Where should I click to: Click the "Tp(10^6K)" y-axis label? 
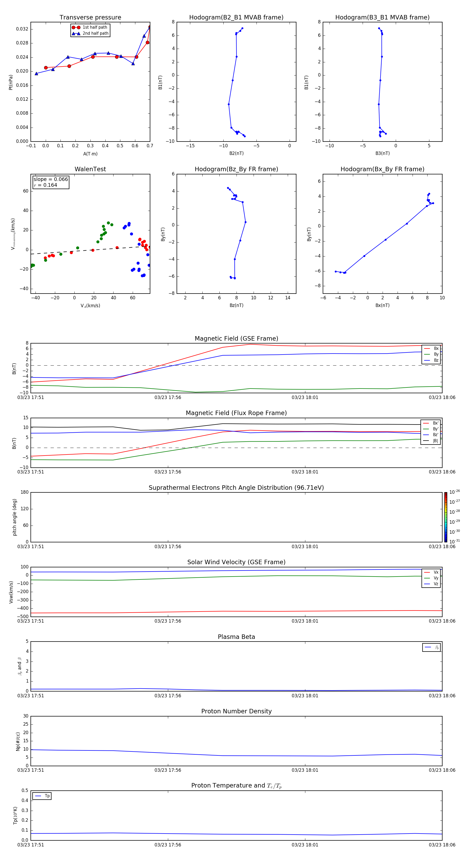click(15, 816)
